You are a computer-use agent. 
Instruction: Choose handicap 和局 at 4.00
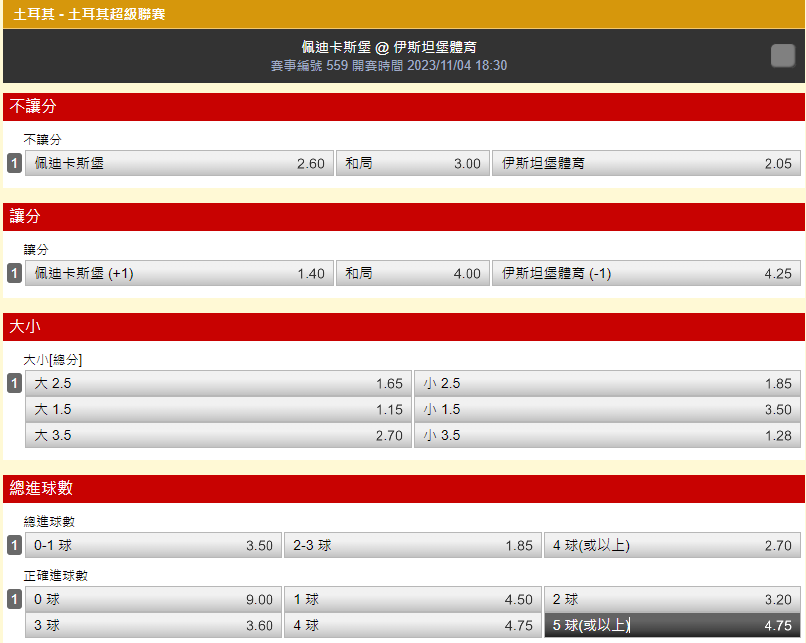(413, 273)
